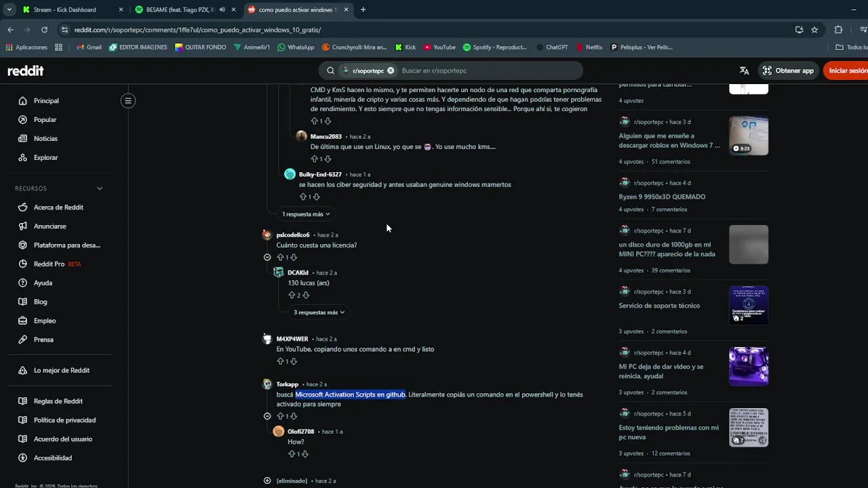The width and height of the screenshot is (868, 488).
Task: Downvote DCAKid's comment '130 lucas (ars)'
Action: click(306, 296)
